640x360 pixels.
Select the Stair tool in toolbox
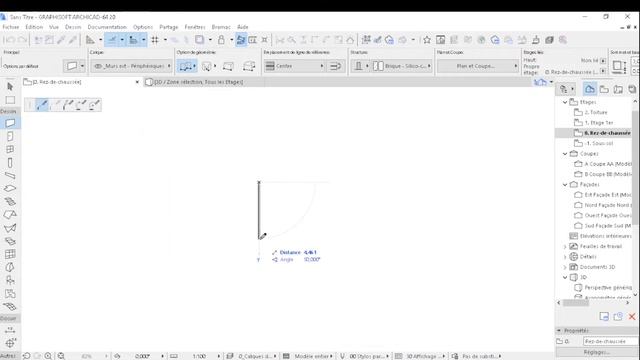(10, 202)
